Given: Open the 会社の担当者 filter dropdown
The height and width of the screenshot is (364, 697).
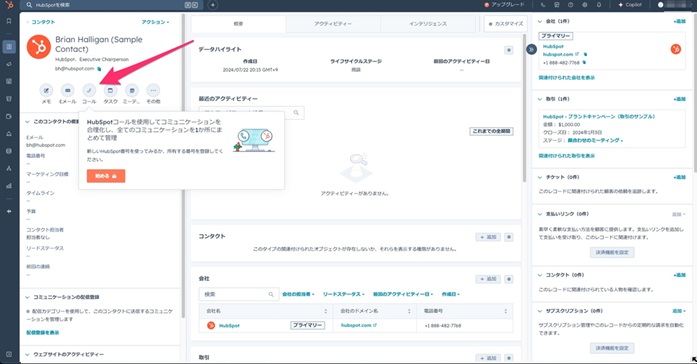Looking at the screenshot, I should [x=298, y=294].
